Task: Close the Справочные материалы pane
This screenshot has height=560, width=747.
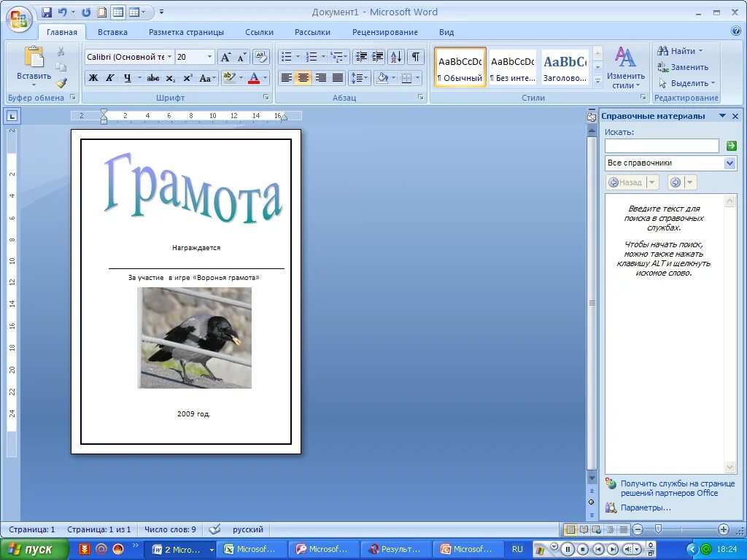Action: coord(735,116)
